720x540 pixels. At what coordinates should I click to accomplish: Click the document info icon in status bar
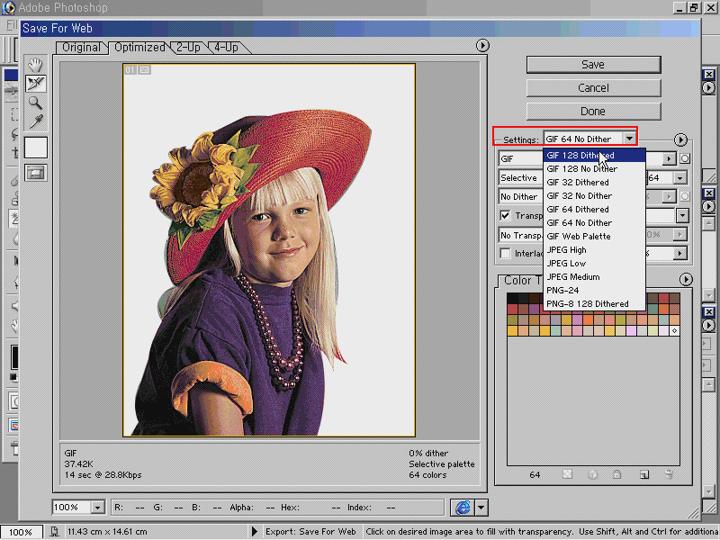pyautogui.click(x=54, y=532)
